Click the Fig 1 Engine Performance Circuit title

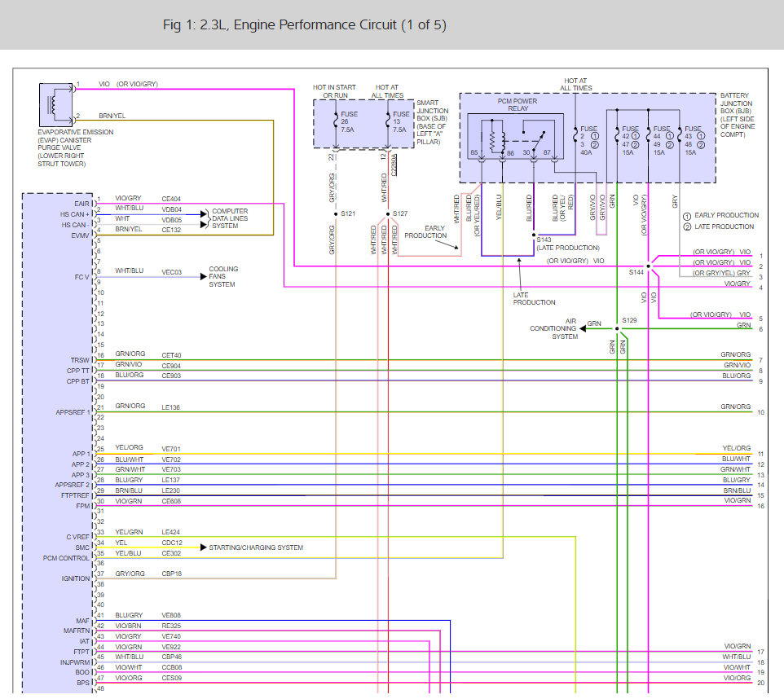point(305,24)
